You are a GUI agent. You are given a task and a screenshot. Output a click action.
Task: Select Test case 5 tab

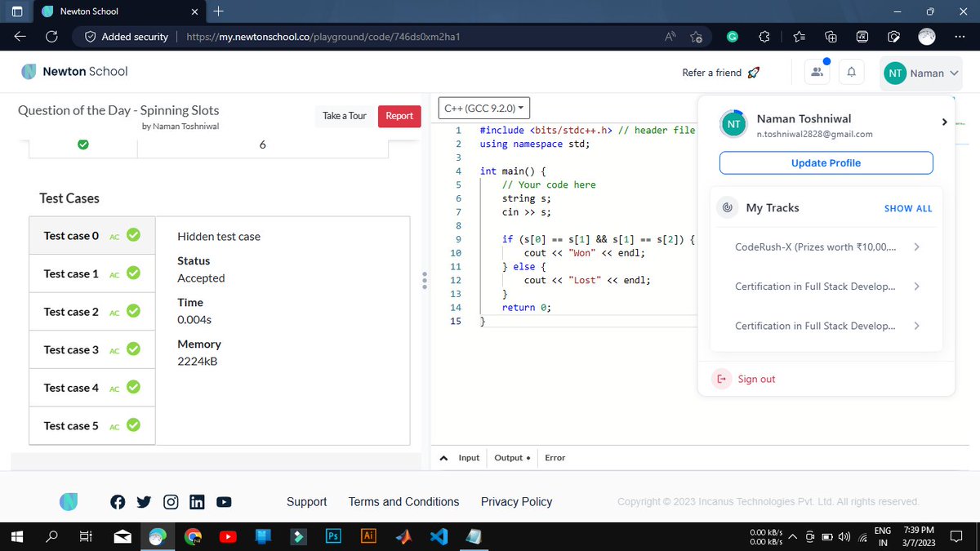coord(92,425)
